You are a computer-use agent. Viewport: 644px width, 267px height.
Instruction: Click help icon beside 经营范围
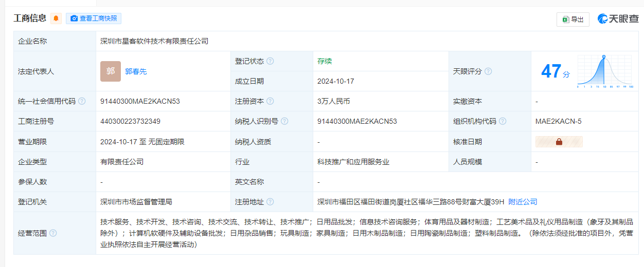click(52, 233)
